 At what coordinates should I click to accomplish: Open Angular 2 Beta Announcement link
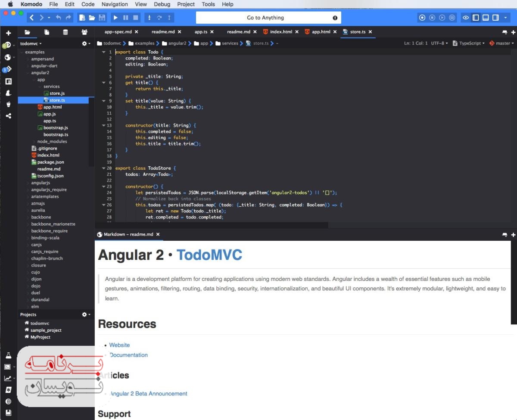(149, 394)
